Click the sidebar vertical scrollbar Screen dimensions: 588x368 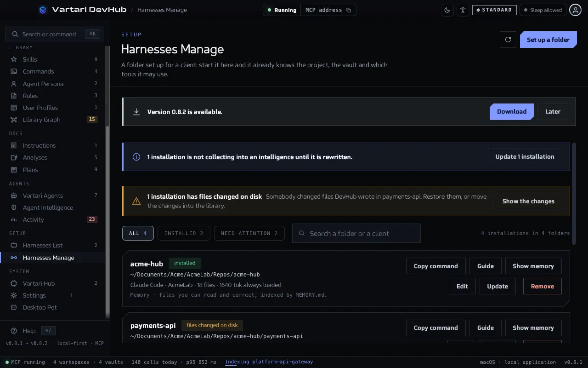coord(107,221)
